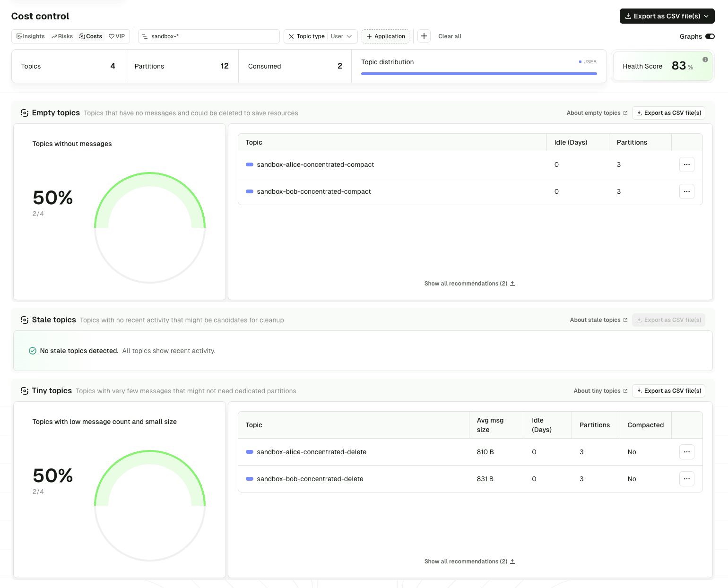728x588 pixels.
Task: Show all recommendations under Tiny topics
Action: click(x=469, y=562)
